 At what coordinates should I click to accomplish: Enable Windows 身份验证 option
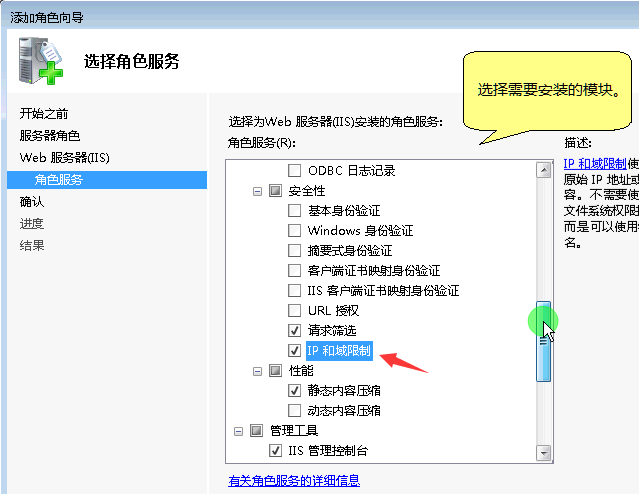point(294,231)
